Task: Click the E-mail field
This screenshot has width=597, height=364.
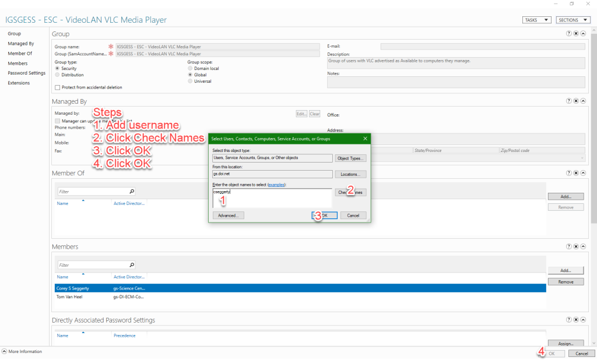Action: pyautogui.click(x=483, y=46)
